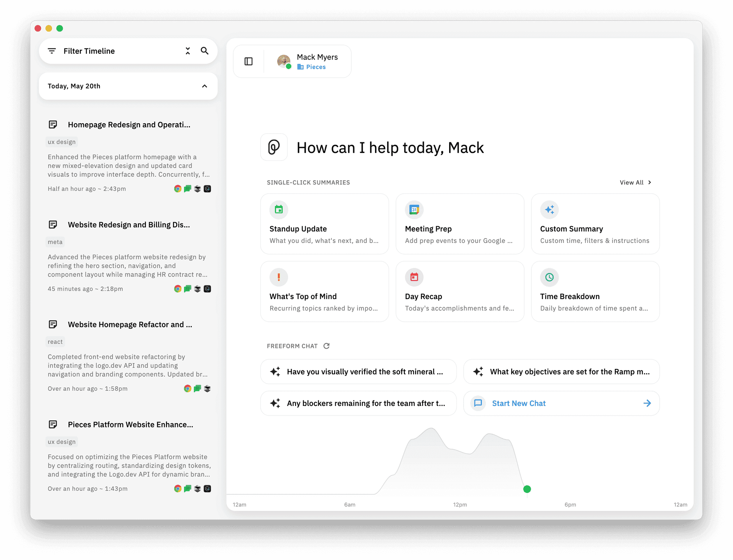Collapse the Today, May 20th section
733x560 pixels.
click(205, 86)
